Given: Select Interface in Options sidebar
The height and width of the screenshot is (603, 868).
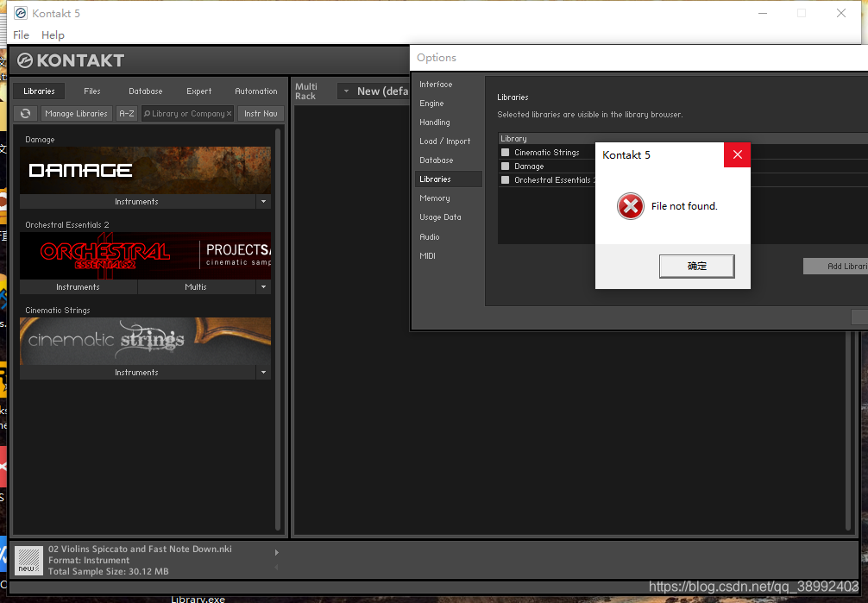Looking at the screenshot, I should (436, 85).
